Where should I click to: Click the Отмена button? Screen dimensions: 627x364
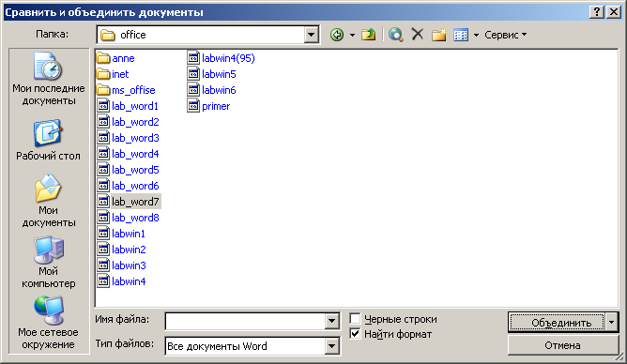[x=562, y=345]
